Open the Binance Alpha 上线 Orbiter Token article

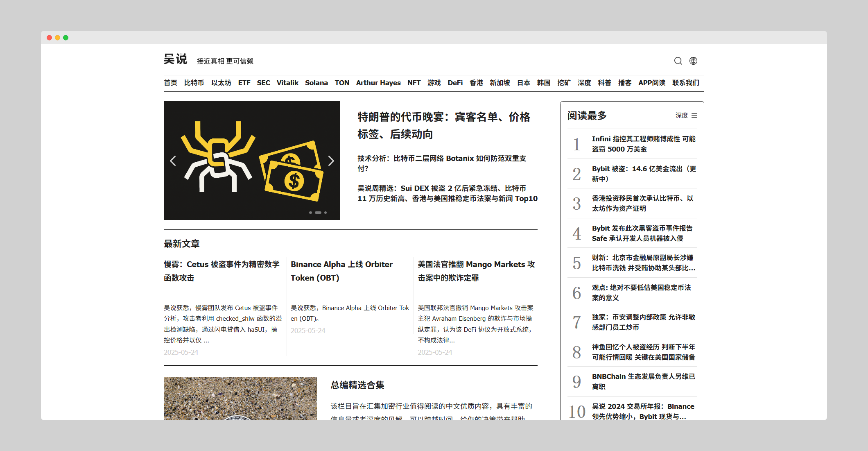point(341,271)
